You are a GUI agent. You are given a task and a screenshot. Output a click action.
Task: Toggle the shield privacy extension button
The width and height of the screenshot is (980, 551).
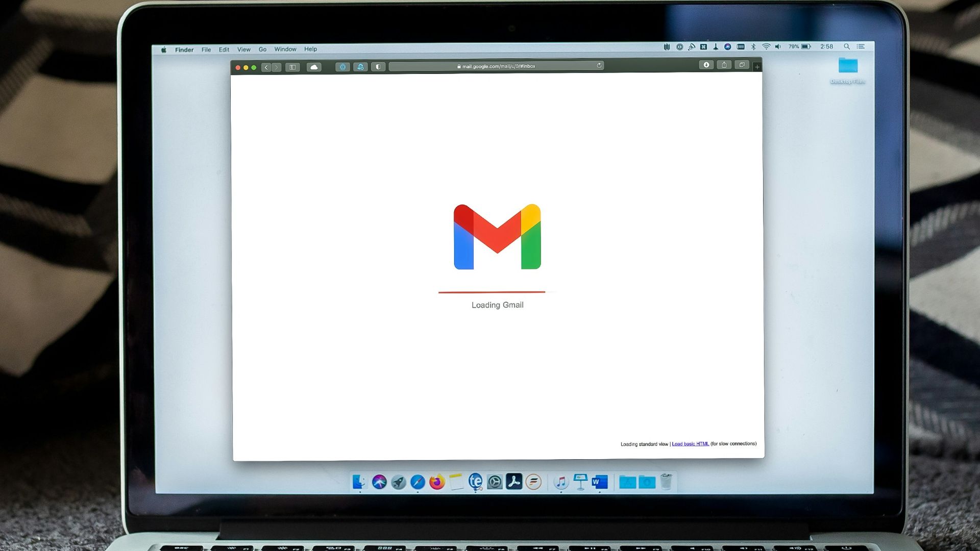(x=378, y=67)
